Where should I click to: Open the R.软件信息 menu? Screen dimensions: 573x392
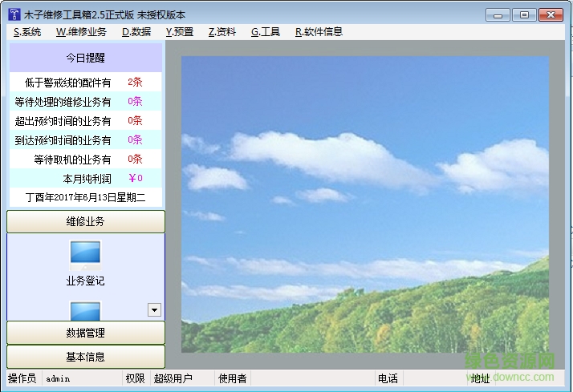[x=319, y=32]
